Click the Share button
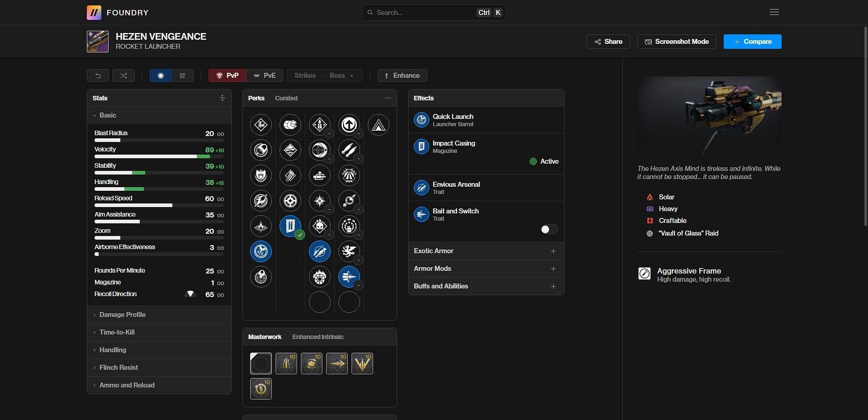This screenshot has height=420, width=868. [608, 42]
